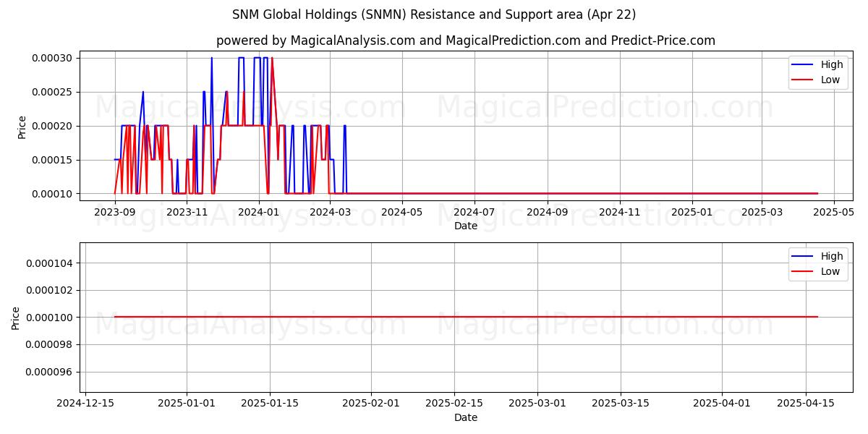
Task: Click the 2024-12-15 x-axis tick label
Action: (x=86, y=404)
